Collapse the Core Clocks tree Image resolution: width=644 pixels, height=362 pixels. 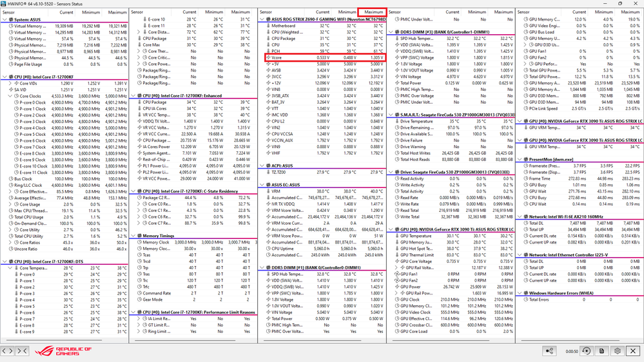point(10,96)
